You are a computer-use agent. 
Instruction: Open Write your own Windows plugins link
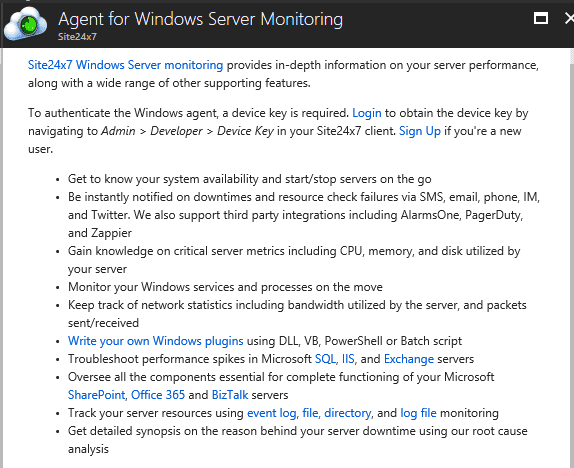(x=156, y=341)
